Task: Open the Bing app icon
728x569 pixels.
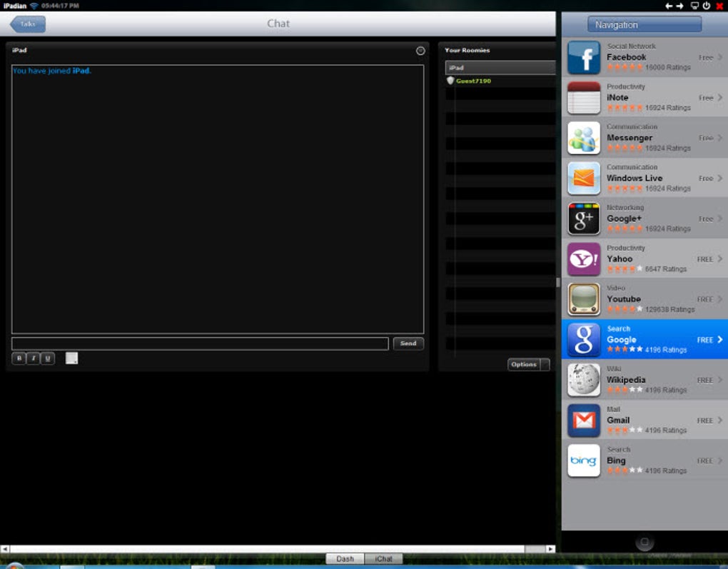Action: (x=584, y=460)
